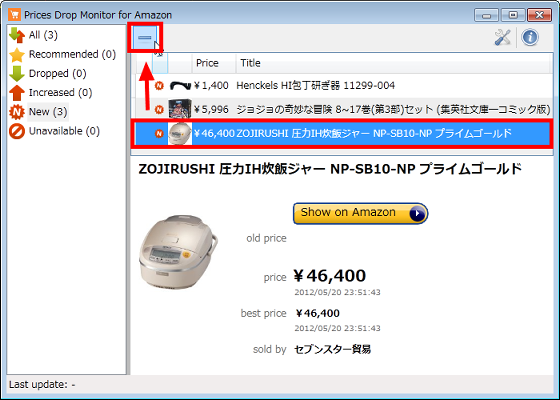Click the JoJo comic set thumbnail

(180, 109)
